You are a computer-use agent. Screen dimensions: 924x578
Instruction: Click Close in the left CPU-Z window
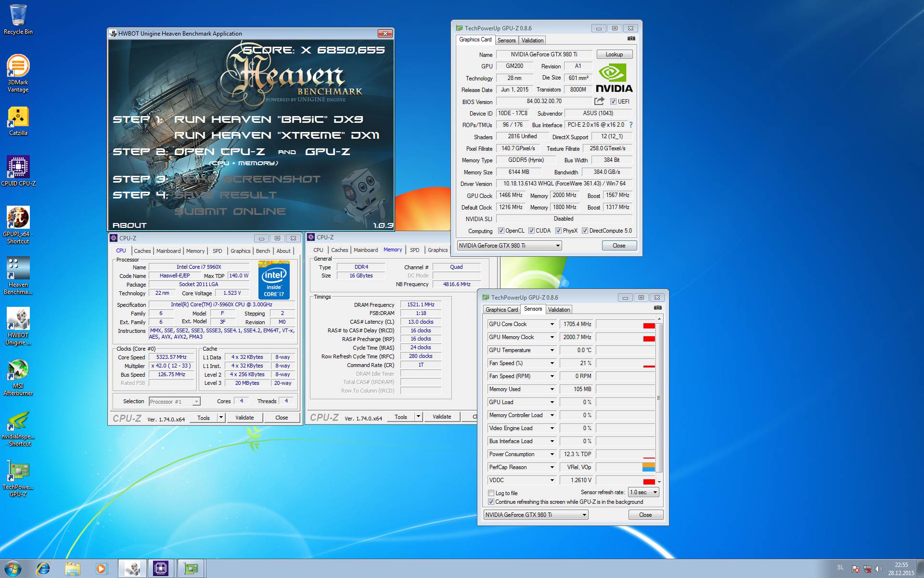282,418
